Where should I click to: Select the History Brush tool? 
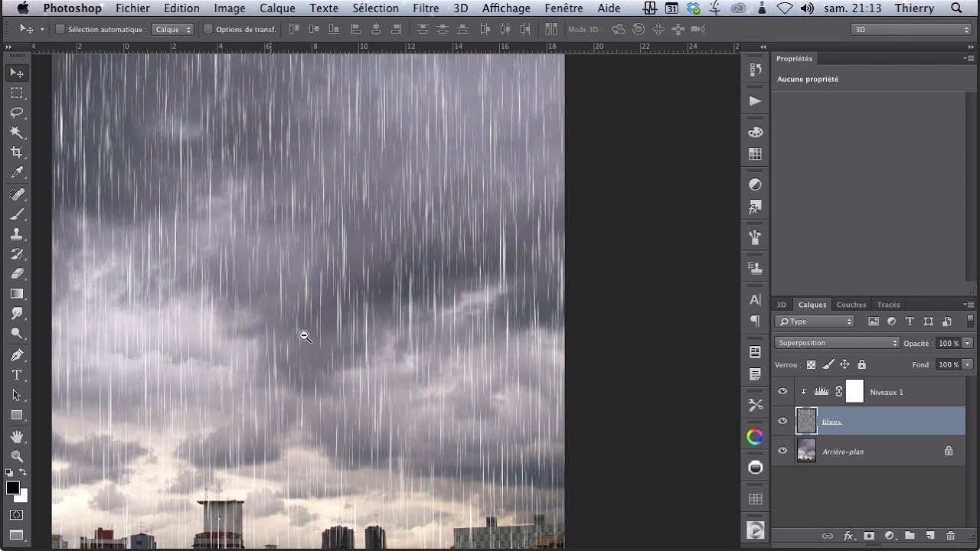[17, 254]
